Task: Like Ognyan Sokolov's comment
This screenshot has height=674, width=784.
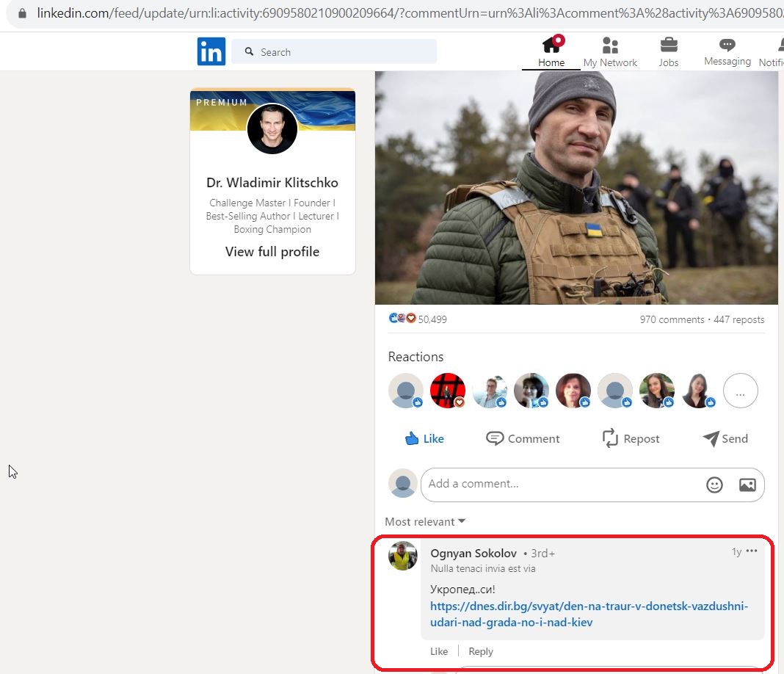Action: click(438, 651)
